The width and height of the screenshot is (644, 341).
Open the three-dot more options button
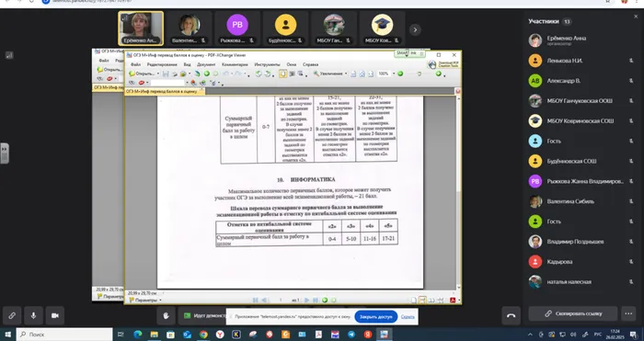pyautogui.click(x=628, y=313)
